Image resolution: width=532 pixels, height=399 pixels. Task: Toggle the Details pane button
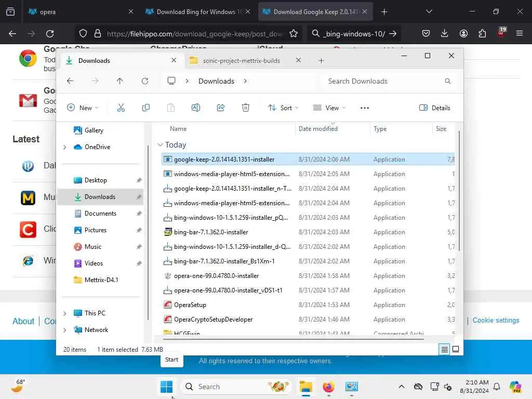435,108
